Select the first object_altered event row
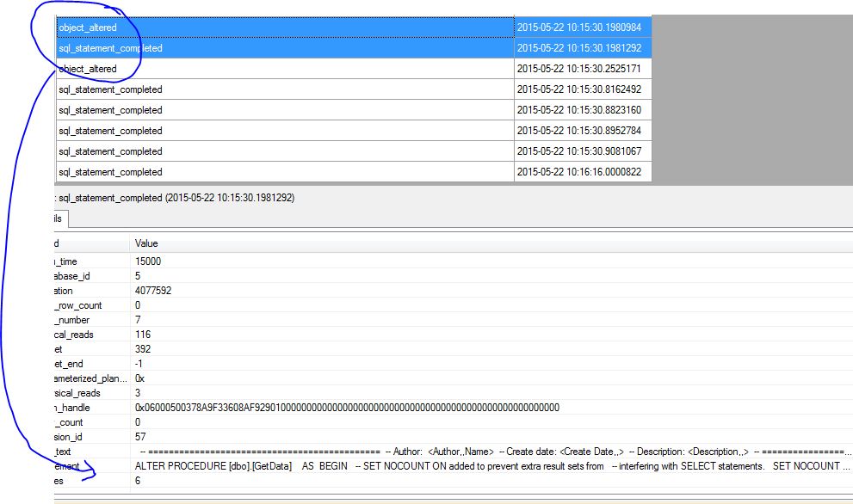853x504 pixels. pyautogui.click(x=284, y=28)
